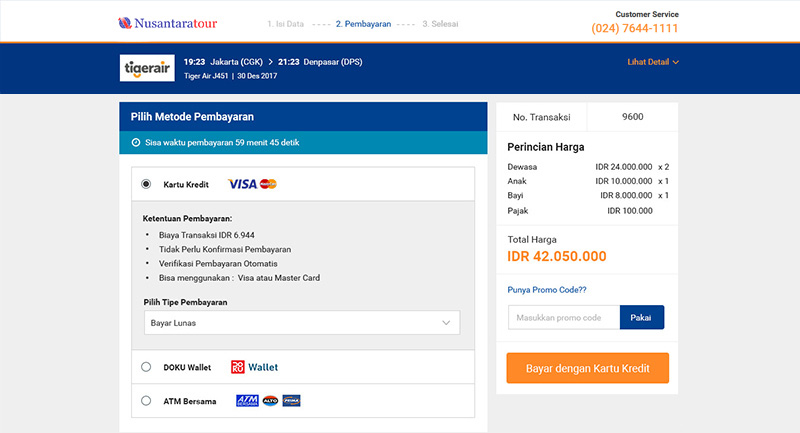Select the Kartu Kredit radio button
Screen dimensions: 800x433
click(146, 184)
